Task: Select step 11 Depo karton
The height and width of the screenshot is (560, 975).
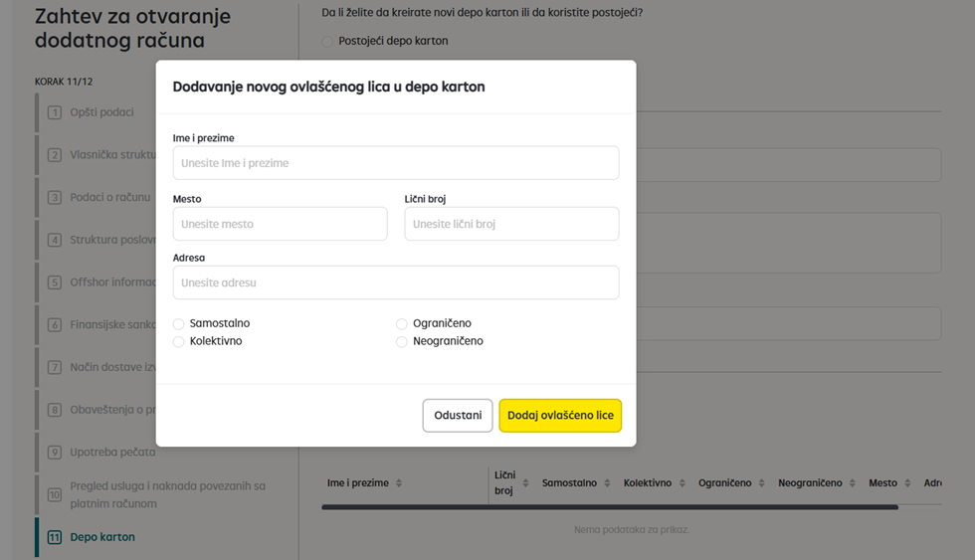Action: tap(101, 537)
